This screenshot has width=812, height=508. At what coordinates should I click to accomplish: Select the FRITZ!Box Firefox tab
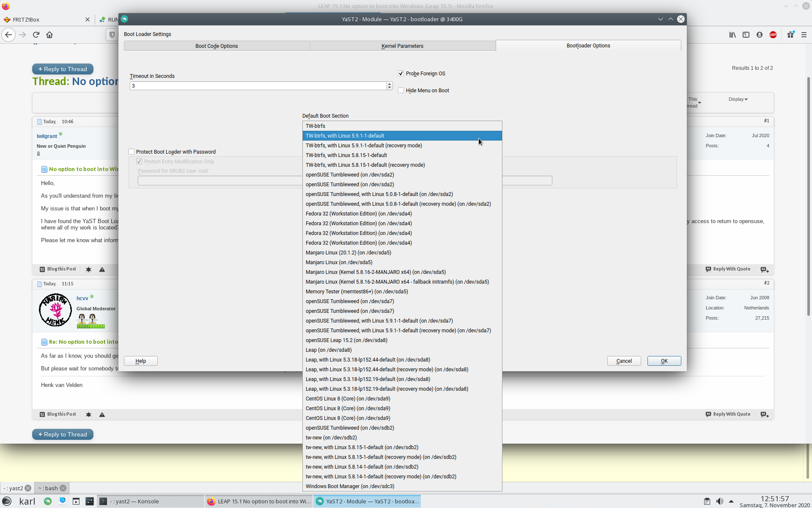coord(46,19)
